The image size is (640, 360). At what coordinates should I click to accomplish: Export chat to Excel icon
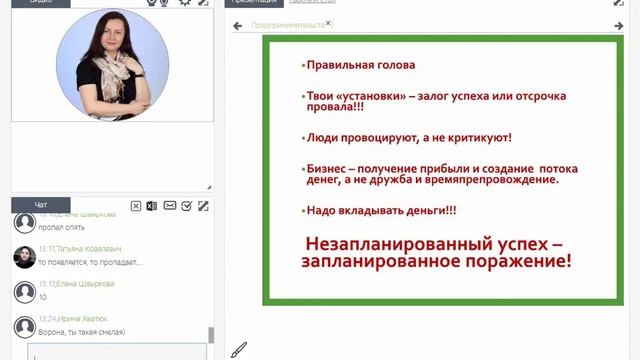click(152, 206)
